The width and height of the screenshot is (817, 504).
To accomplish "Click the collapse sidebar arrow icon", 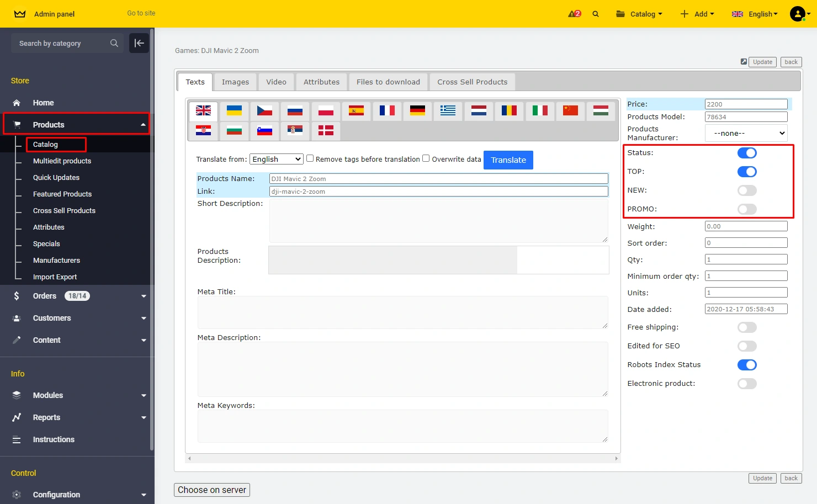I will coord(139,43).
